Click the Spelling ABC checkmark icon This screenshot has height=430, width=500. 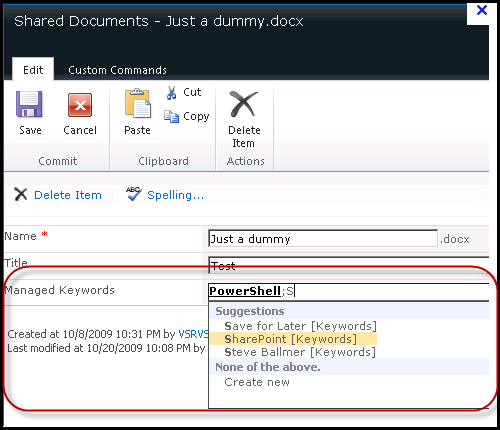point(134,194)
